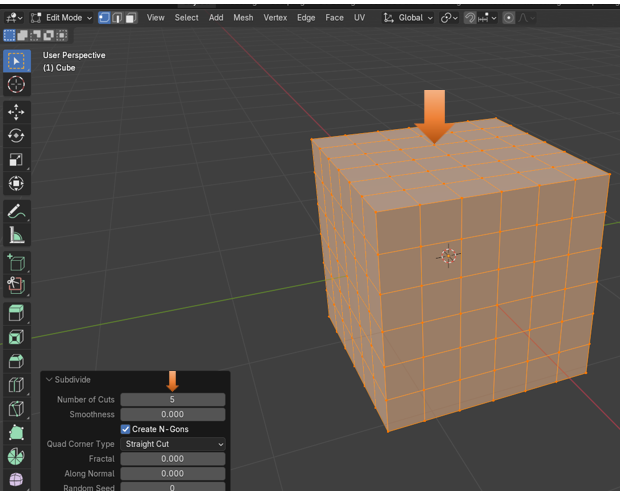
Task: Click the Number of Cuts field
Action: [x=173, y=399]
